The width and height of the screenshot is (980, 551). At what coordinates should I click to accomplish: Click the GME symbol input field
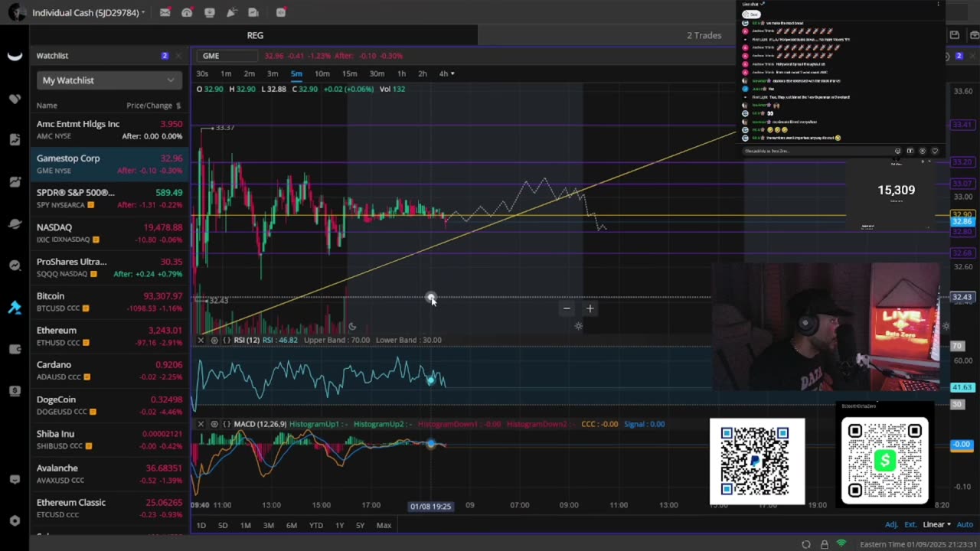tap(227, 56)
